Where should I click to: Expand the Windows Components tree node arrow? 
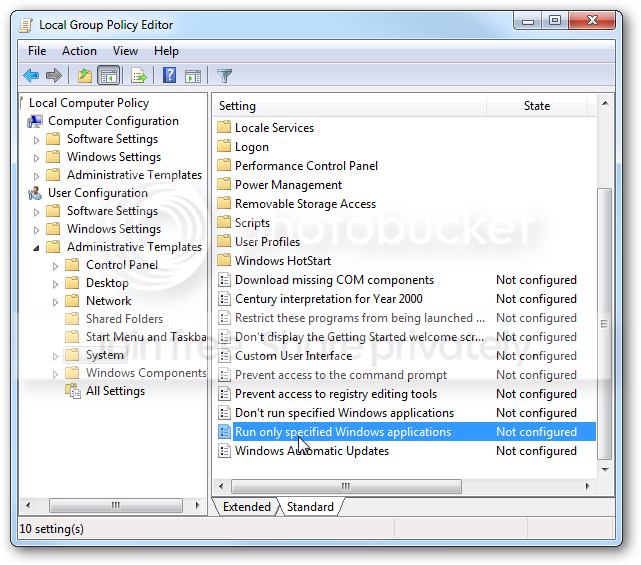point(55,374)
